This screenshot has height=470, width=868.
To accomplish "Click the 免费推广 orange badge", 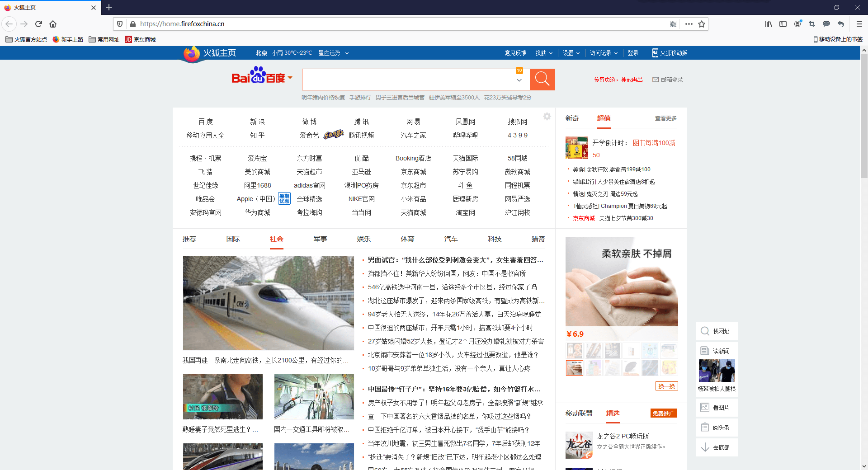I will (664, 413).
